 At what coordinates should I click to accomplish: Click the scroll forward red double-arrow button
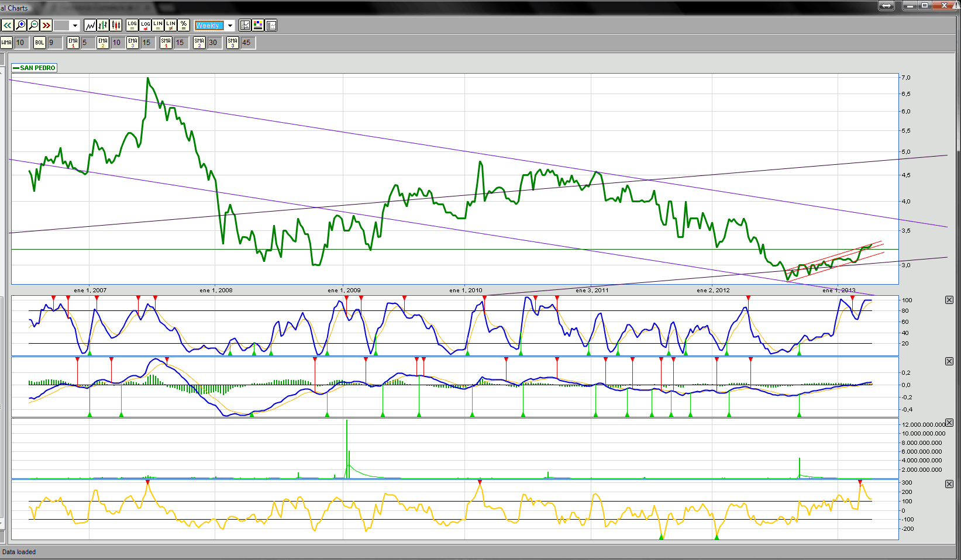(46, 25)
